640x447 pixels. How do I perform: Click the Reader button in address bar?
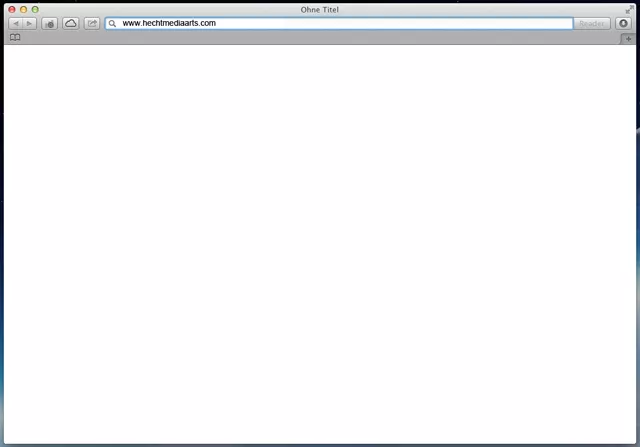592,23
